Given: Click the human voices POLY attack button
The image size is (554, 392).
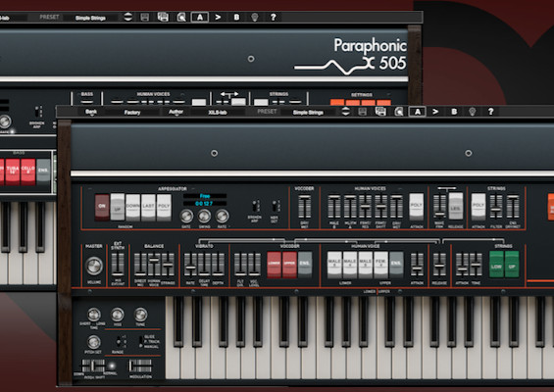Looking at the screenshot, I should click(x=416, y=207).
